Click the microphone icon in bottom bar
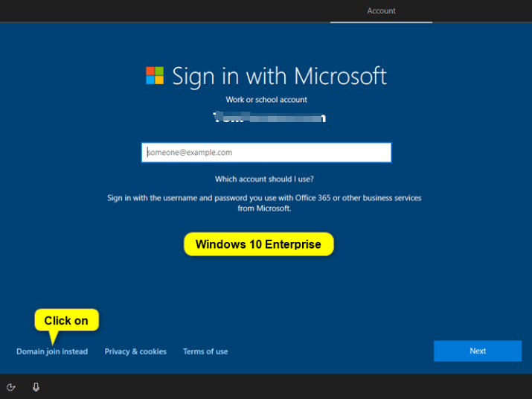The width and height of the screenshot is (532, 399). click(36, 387)
